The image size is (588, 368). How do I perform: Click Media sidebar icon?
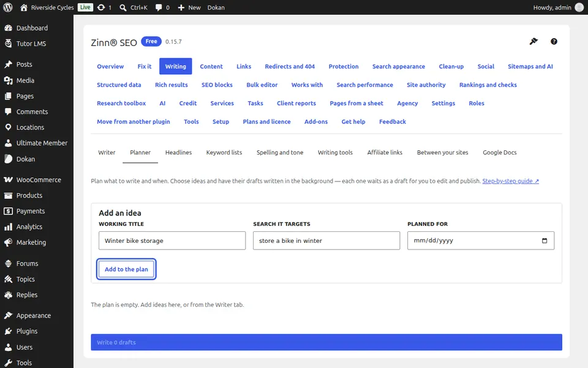click(8, 80)
